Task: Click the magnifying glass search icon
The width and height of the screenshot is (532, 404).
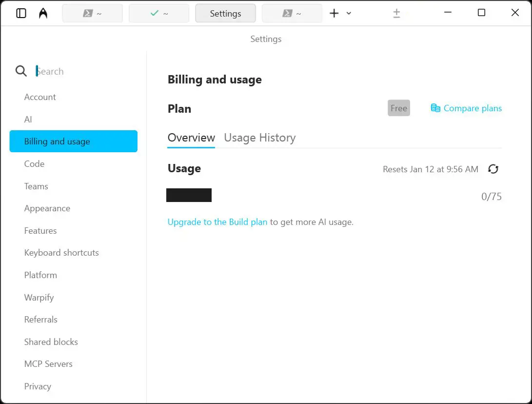Action: click(x=21, y=71)
